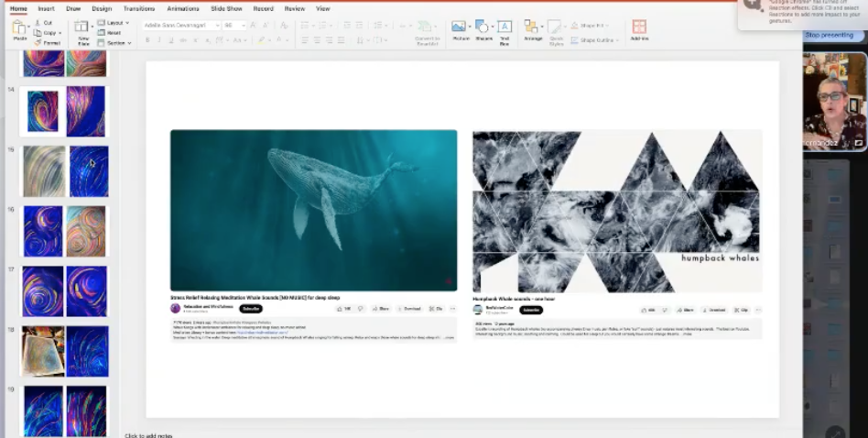Open the Shape Fill dropdown
This screenshot has height=438, width=868.
coord(590,26)
